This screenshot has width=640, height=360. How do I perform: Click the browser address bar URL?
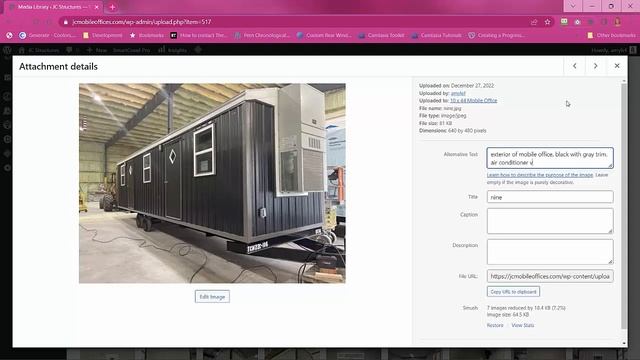[x=142, y=22]
